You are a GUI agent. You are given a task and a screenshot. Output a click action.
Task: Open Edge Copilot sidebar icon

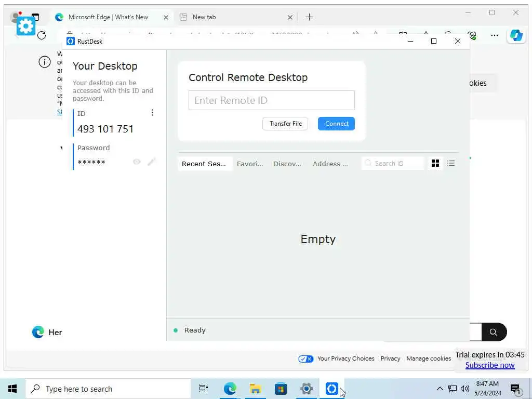pos(516,35)
